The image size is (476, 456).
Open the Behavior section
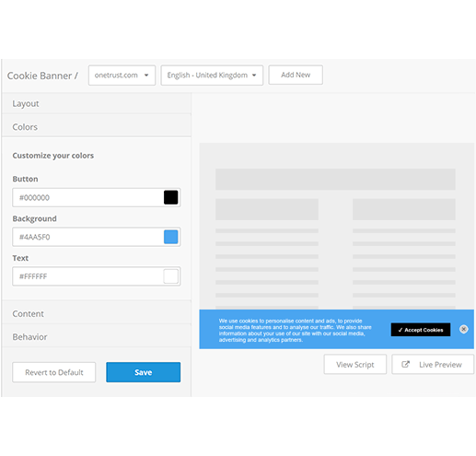point(97,337)
